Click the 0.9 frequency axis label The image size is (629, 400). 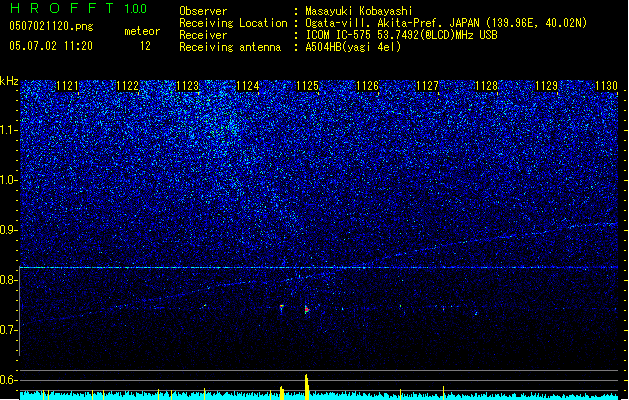click(9, 230)
